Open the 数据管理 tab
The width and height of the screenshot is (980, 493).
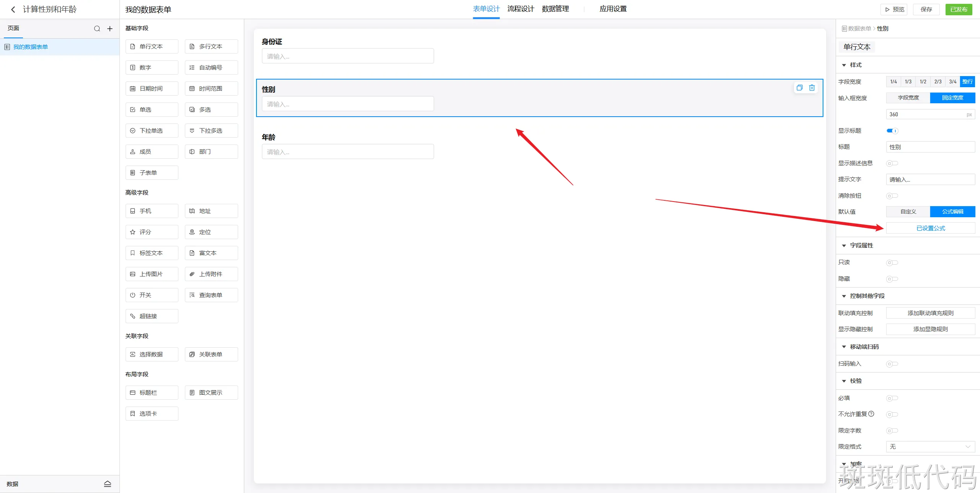tap(555, 9)
